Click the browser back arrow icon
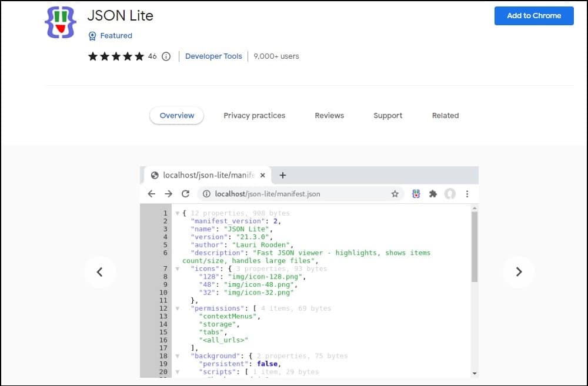The width and height of the screenshot is (588, 386). (x=151, y=194)
